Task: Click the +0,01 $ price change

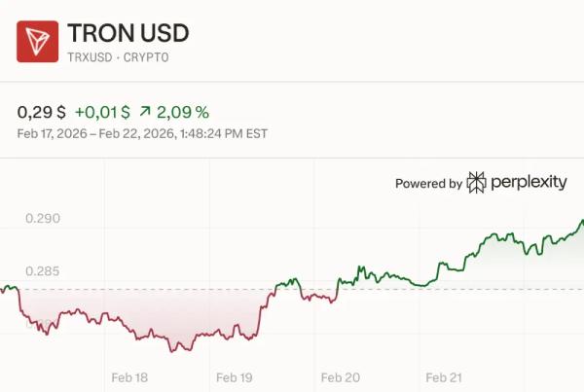Action: (100, 112)
